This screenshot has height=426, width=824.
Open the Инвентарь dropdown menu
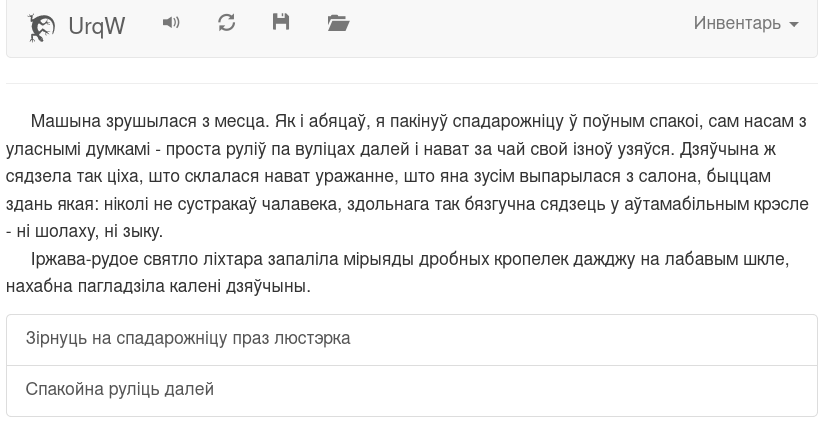click(746, 23)
